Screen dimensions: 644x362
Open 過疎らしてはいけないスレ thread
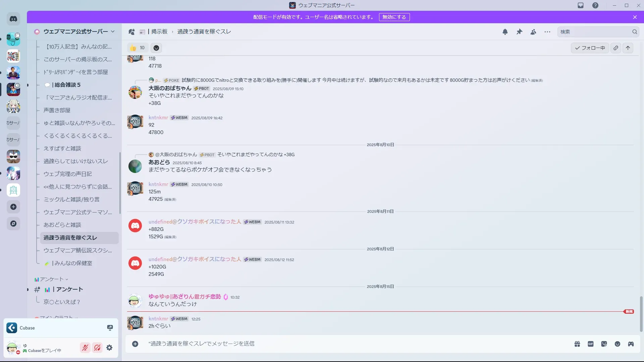[76, 161]
